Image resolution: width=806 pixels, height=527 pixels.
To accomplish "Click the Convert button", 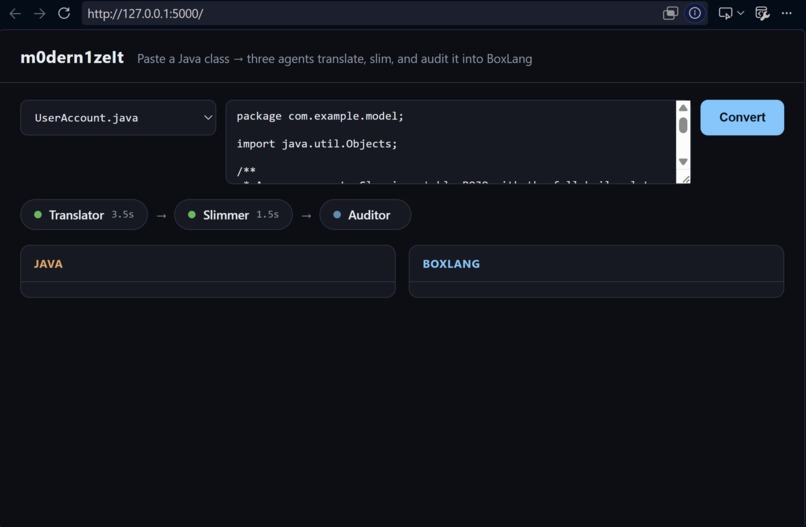I will [x=742, y=118].
